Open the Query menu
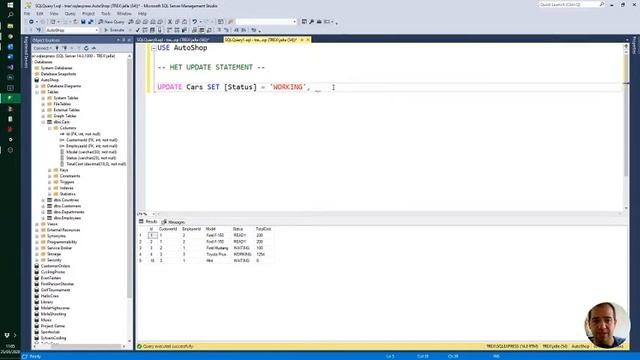Viewport: 640px width, 360px height. tap(70, 13)
